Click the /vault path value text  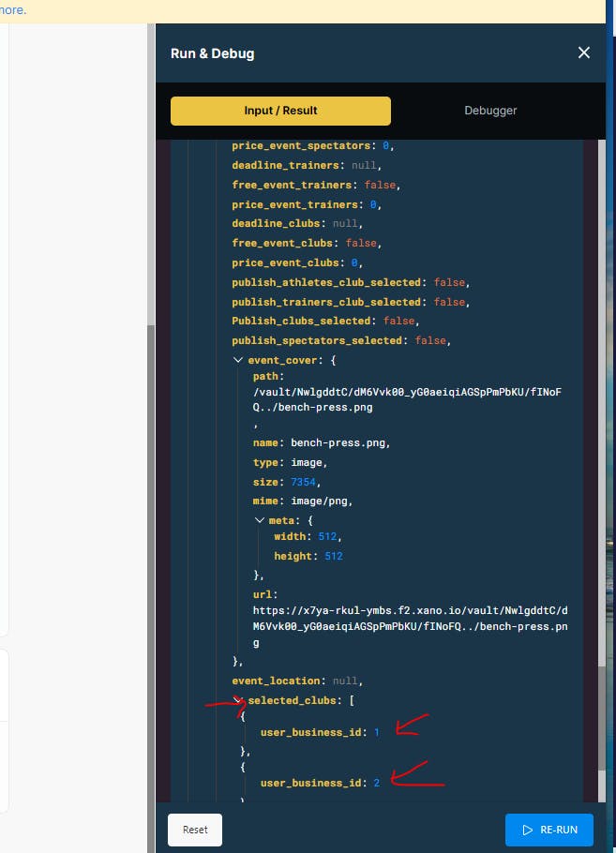click(407, 399)
